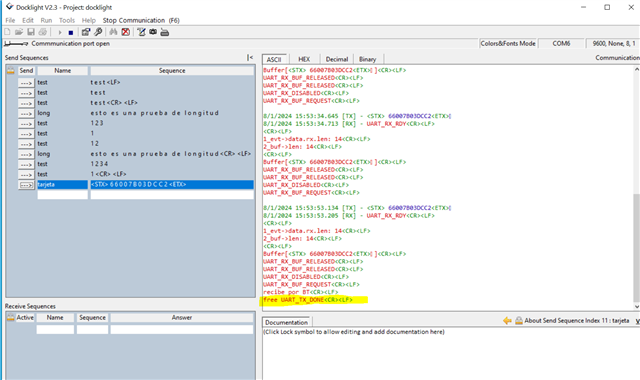Click the Save Project floppy icon
The image size is (640, 380).
tap(31, 32)
